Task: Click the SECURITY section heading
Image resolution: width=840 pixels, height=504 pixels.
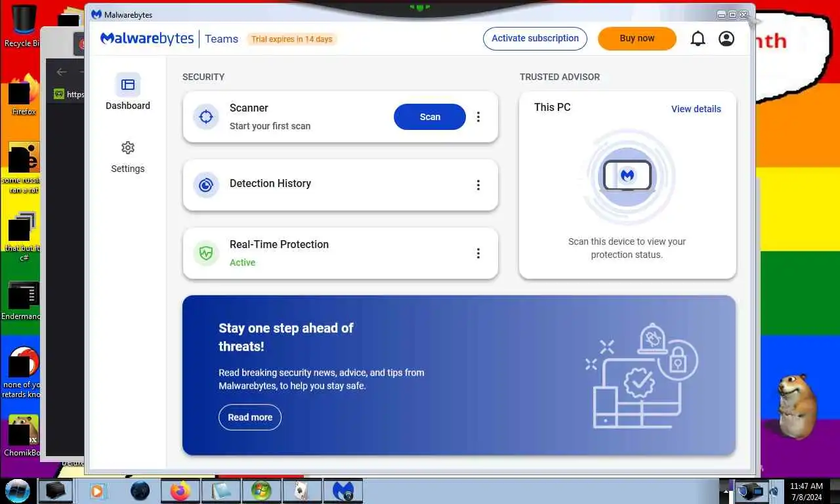Action: [203, 77]
